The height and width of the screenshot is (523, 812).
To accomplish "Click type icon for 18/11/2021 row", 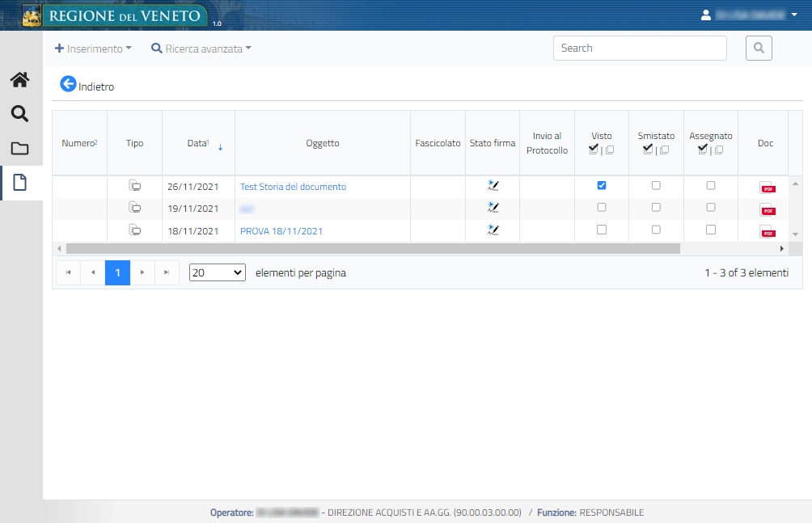I will pos(134,230).
